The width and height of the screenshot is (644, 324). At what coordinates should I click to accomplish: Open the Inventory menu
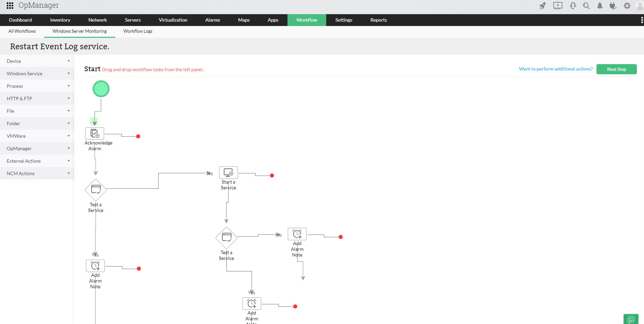60,20
